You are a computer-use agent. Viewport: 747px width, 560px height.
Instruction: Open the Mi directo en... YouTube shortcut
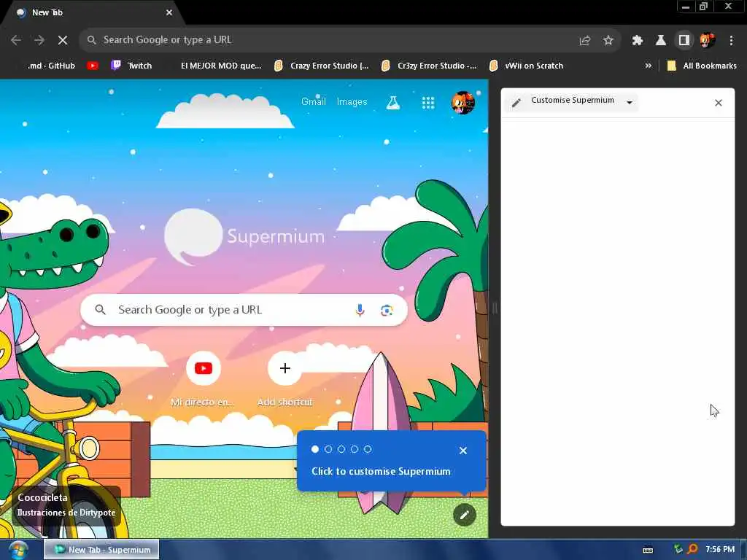(204, 379)
